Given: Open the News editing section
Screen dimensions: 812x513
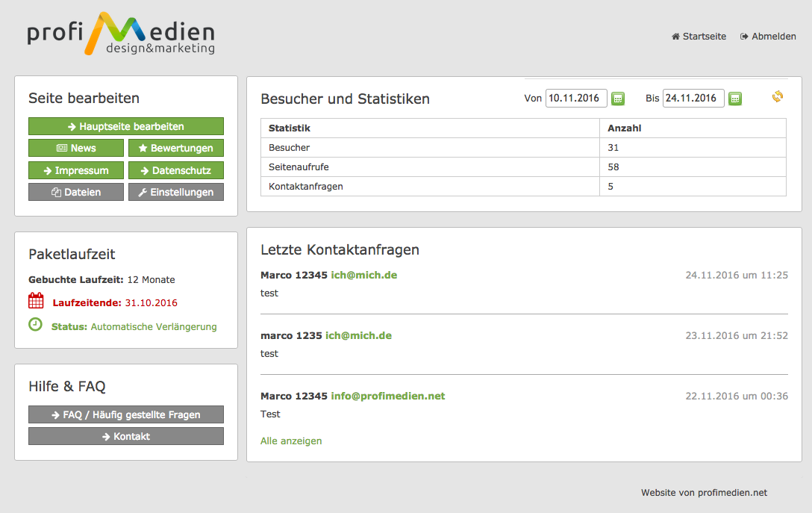Looking at the screenshot, I should pyautogui.click(x=76, y=148).
